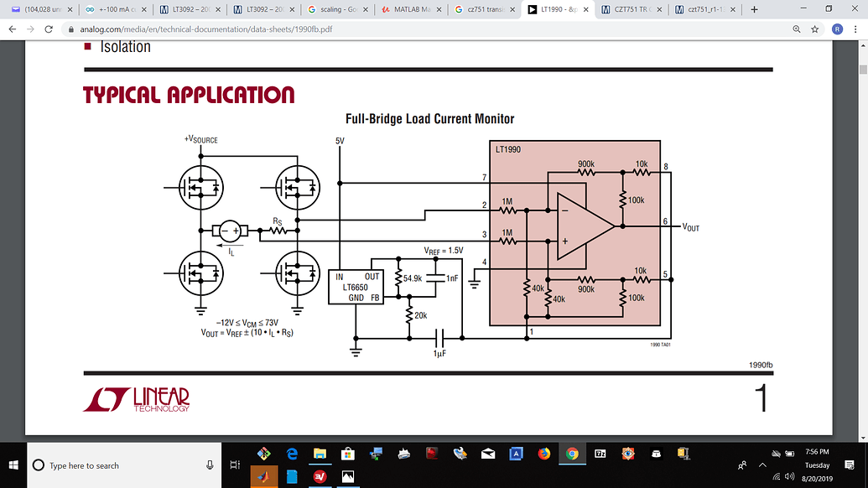Screen dimensions: 868x488
Task: Open Chrome profile avatar labeled R
Action: [836, 28]
